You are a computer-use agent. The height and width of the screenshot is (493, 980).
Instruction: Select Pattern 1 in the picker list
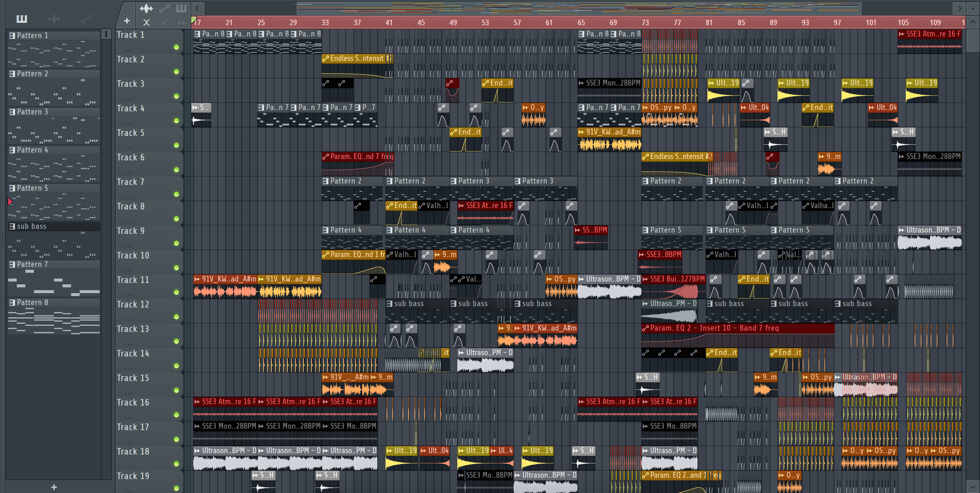click(x=54, y=35)
